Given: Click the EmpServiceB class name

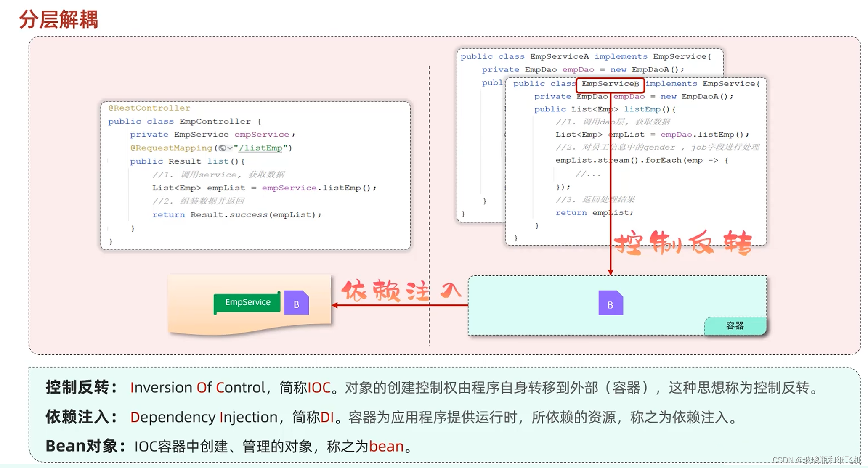Looking at the screenshot, I should tap(610, 84).
